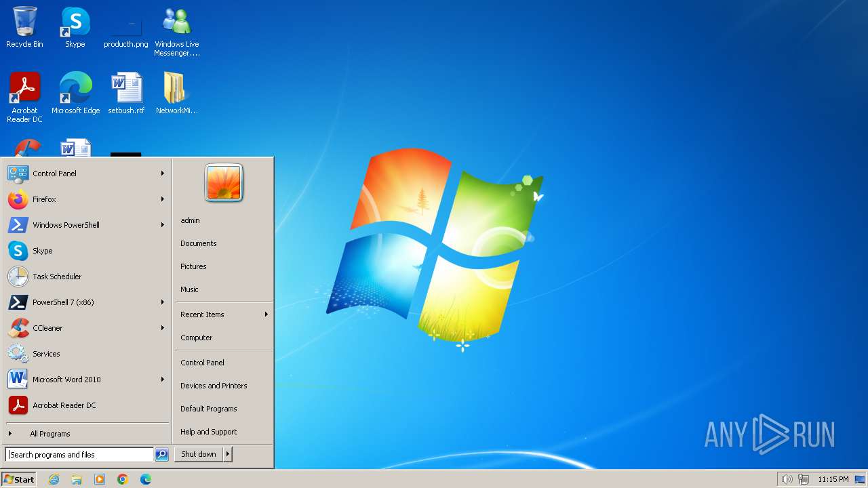Click the search magnifier button
868x488 pixels.
[161, 455]
